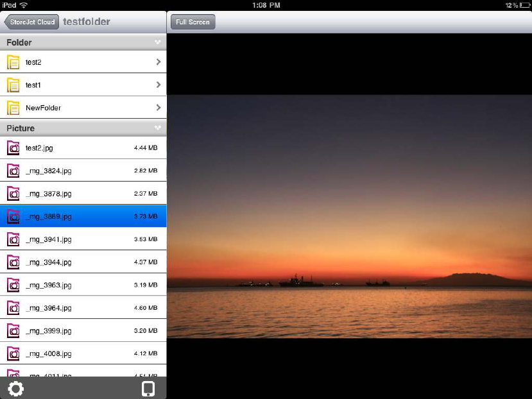Click the testfolder title
This screenshot has height=399, width=532.
[87, 22]
